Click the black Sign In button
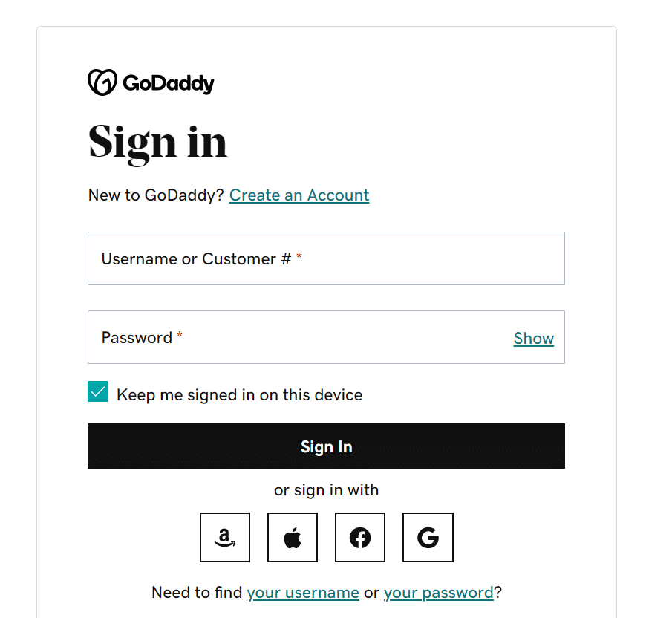Viewport: 672px width, 618px height. point(326,446)
